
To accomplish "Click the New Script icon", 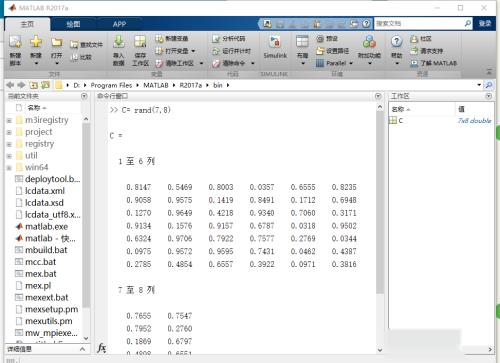I will coord(15,42).
